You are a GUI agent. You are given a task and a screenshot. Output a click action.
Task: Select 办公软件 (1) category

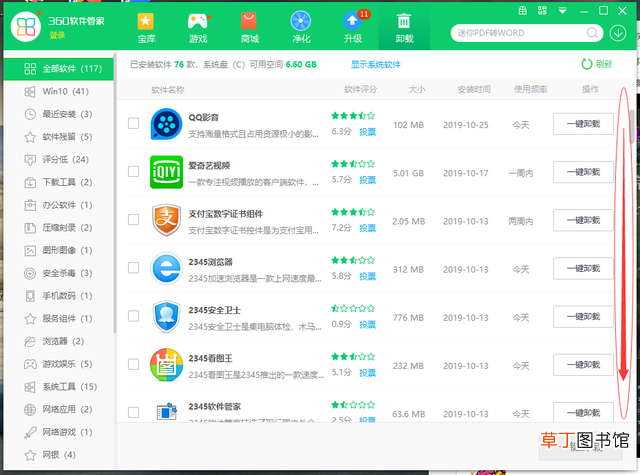click(58, 205)
